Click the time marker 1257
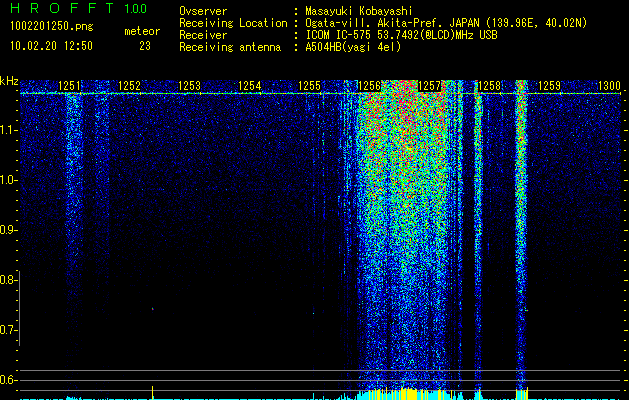Image resolution: width=629 pixels, height=400 pixels. (x=429, y=86)
